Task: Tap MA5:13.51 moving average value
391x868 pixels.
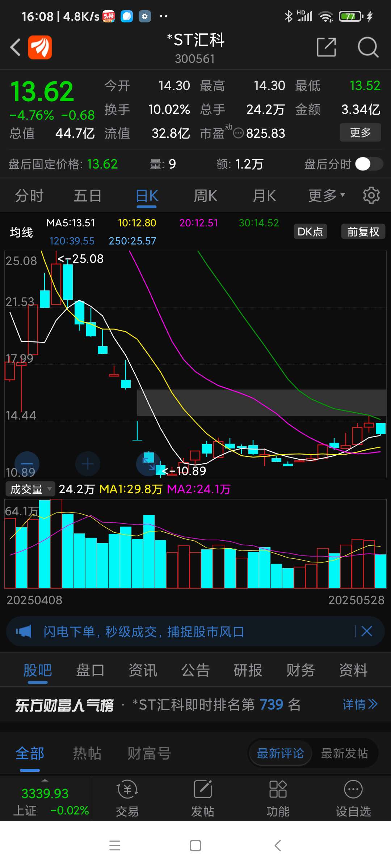Action: click(71, 223)
